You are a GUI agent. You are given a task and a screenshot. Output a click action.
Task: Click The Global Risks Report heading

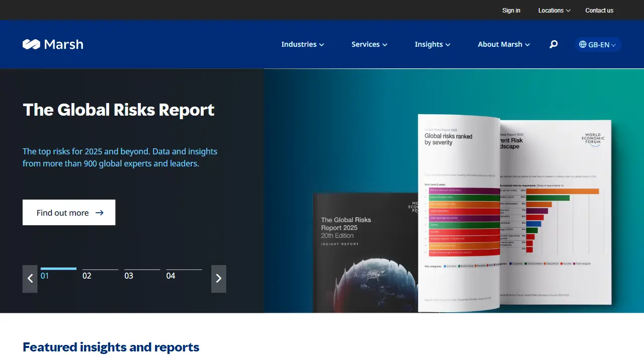pos(119,110)
